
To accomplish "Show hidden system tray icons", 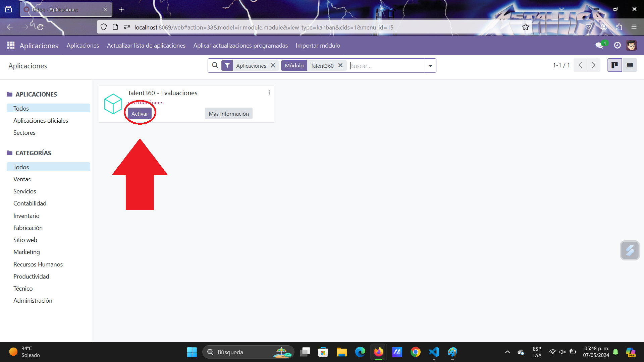I will tap(507, 352).
